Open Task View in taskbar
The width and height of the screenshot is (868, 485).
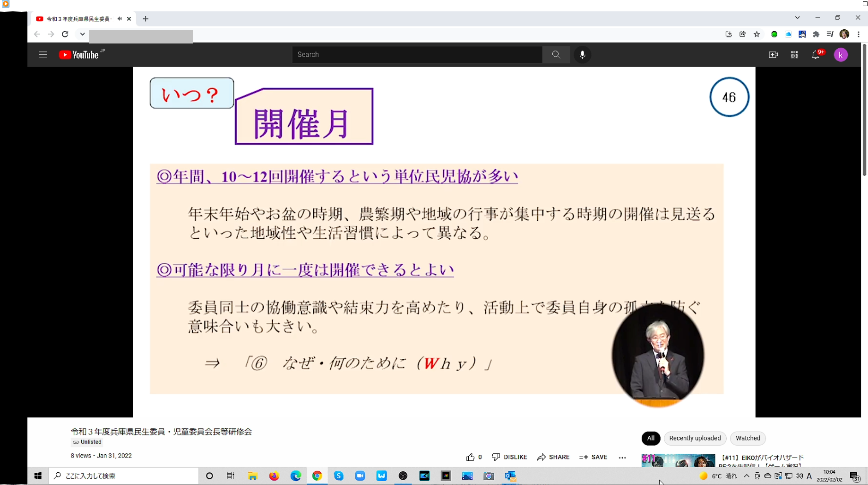tap(231, 476)
